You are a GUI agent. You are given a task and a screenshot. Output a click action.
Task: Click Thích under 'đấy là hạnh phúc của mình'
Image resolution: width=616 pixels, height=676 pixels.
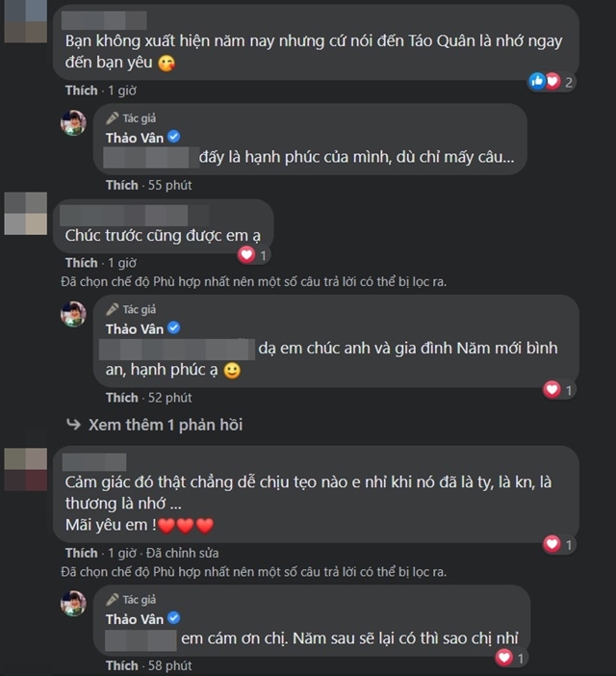coord(122,186)
